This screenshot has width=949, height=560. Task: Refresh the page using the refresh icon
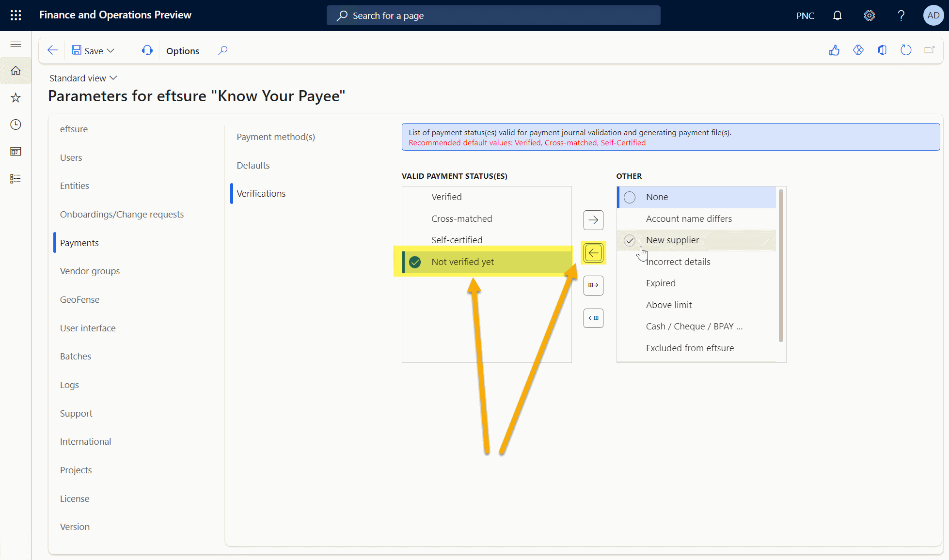(x=906, y=50)
